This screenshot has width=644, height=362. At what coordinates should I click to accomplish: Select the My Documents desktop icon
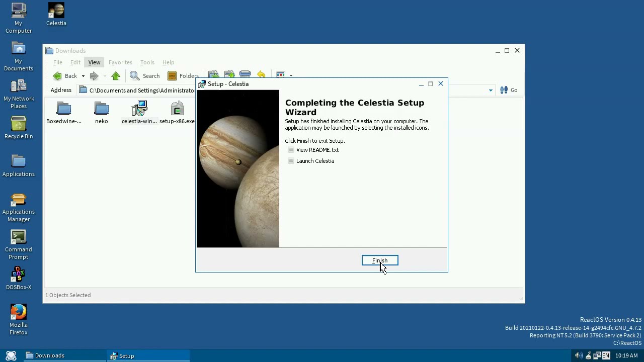(x=19, y=56)
